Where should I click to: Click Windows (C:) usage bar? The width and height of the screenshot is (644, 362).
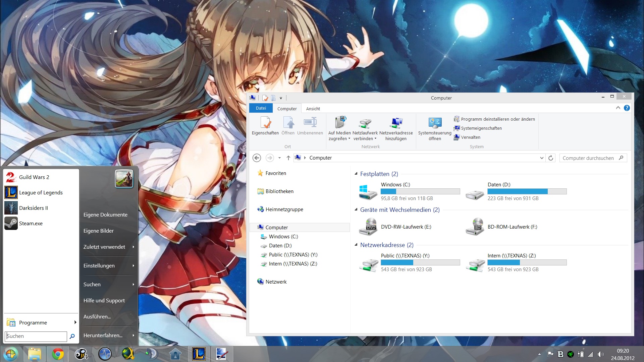(420, 191)
